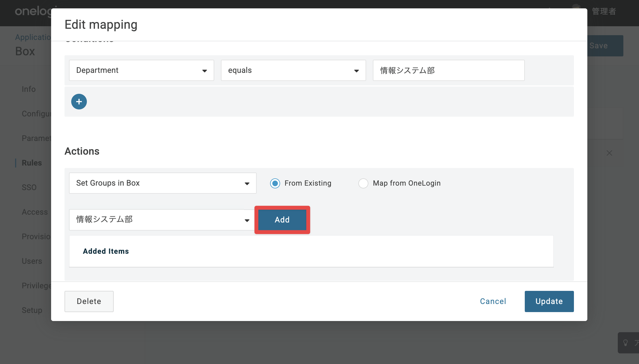This screenshot has height=364, width=639.
Task: Open the Rules tab in sidebar
Action: (32, 163)
